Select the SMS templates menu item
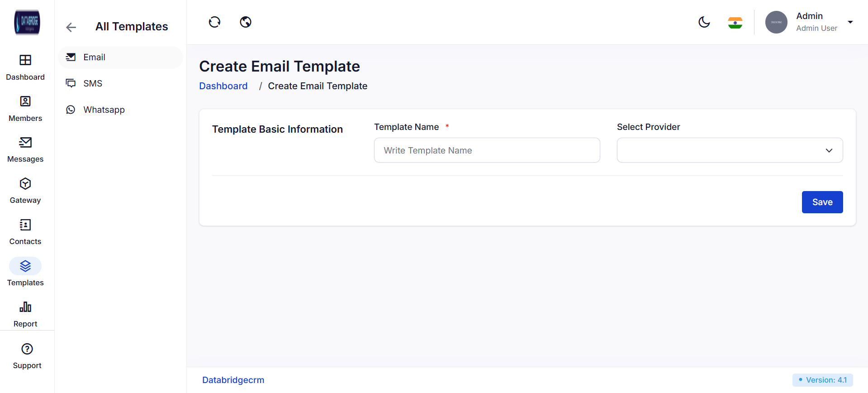Screen dimensions: 868x393 click(x=93, y=83)
